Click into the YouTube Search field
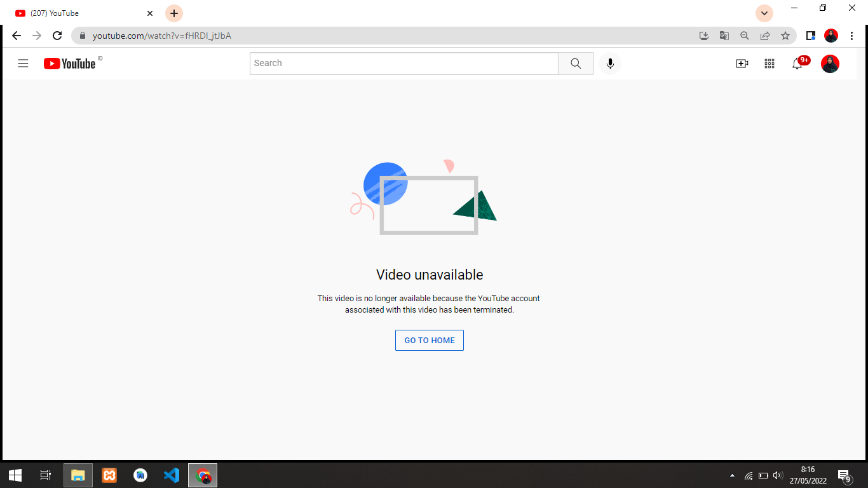 [x=403, y=64]
